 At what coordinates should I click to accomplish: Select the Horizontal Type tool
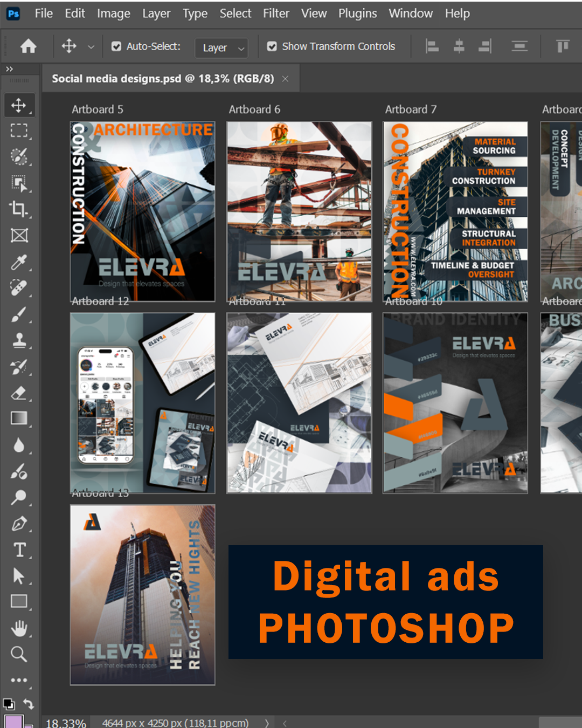tap(19, 550)
